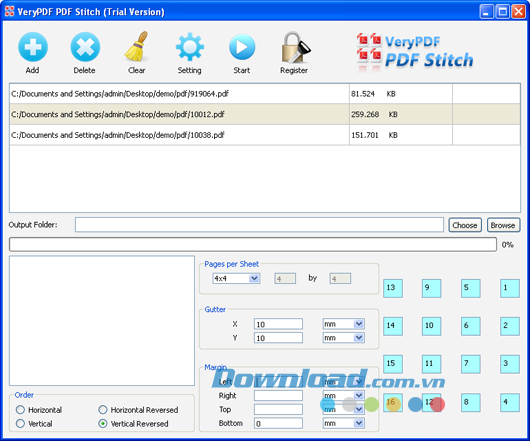Select the Vertical order radio button
Viewport: 530px width, 441px height.
[x=20, y=423]
